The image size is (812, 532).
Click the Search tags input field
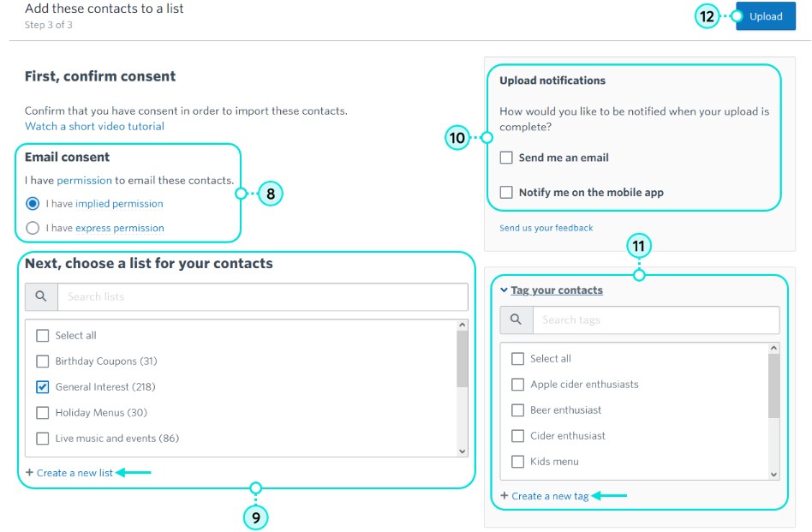click(656, 320)
